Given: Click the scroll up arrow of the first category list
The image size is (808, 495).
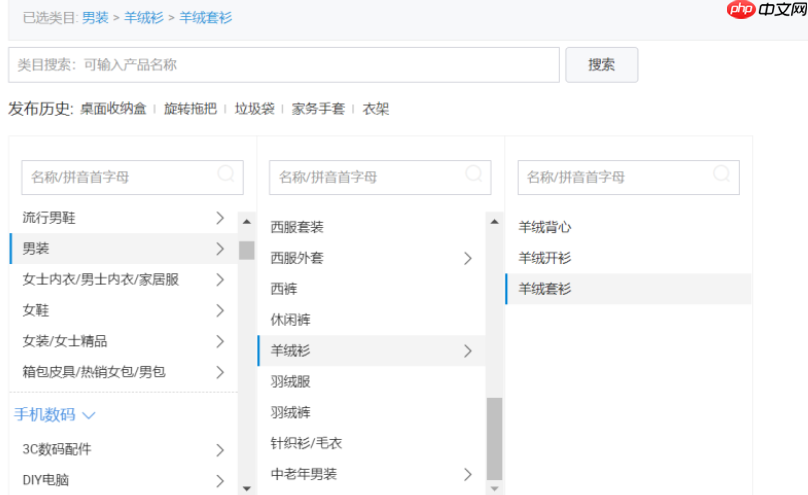Looking at the screenshot, I should [246, 221].
